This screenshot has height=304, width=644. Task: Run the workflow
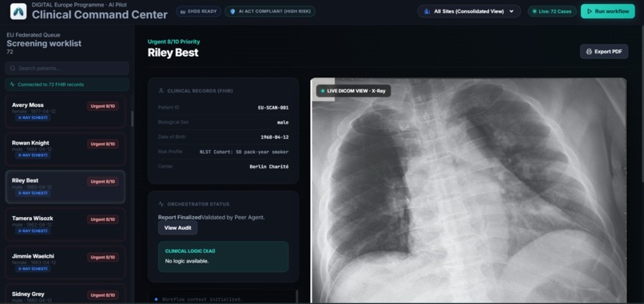(x=607, y=11)
